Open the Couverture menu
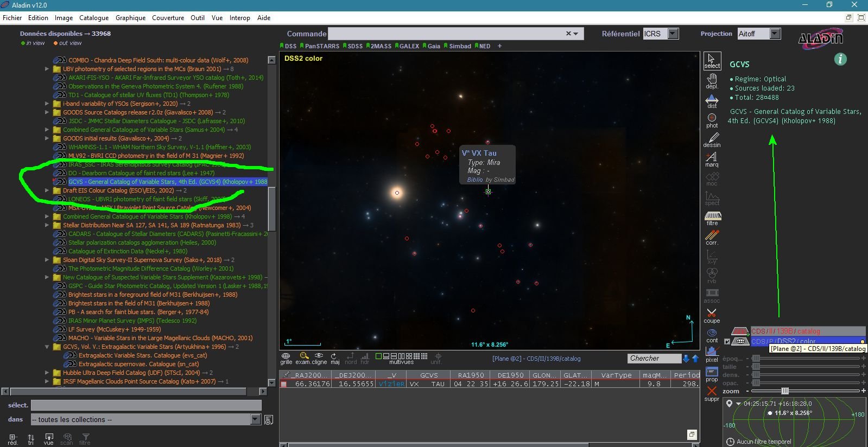 click(x=168, y=18)
